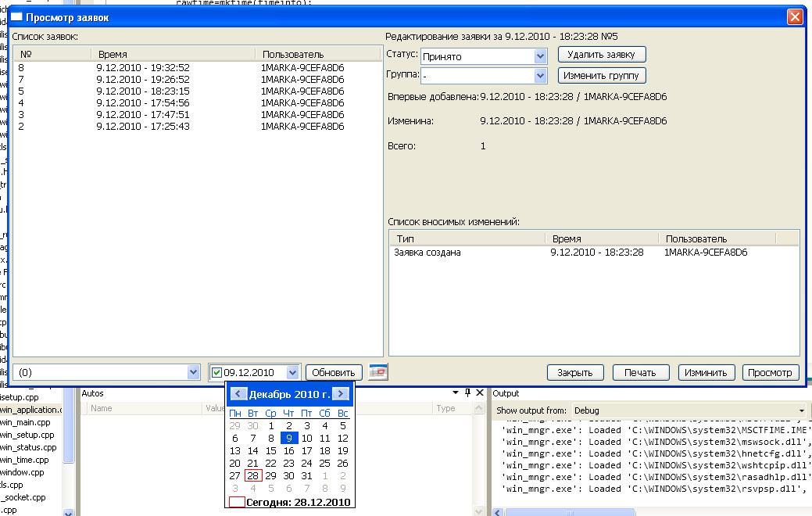Click the Печать button
Image resolution: width=812 pixels, height=516 pixels.
point(640,372)
